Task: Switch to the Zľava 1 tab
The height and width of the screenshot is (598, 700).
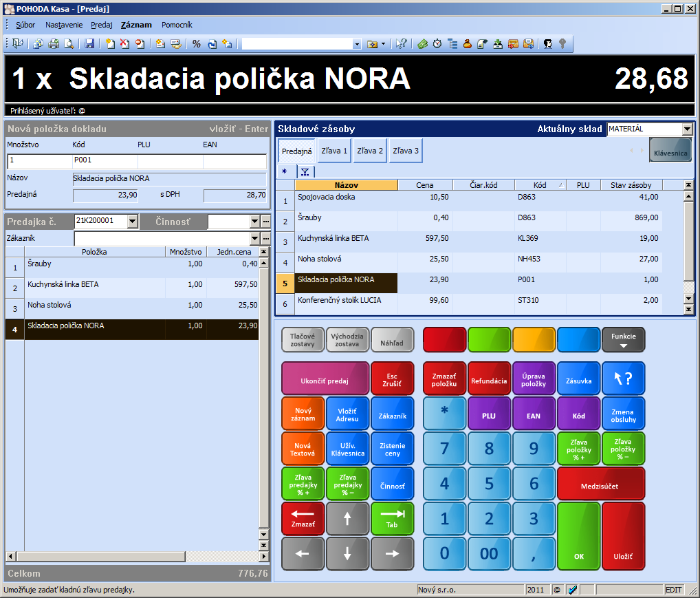Action: point(334,151)
